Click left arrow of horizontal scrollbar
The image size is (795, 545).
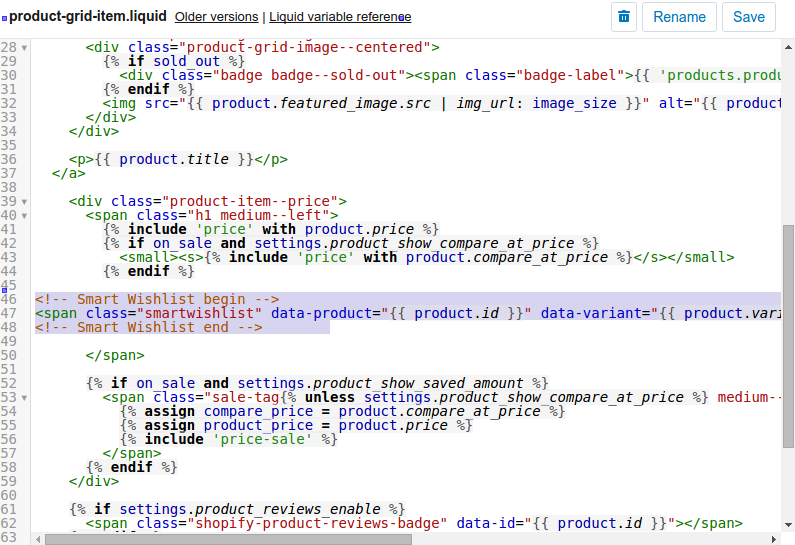point(38,539)
